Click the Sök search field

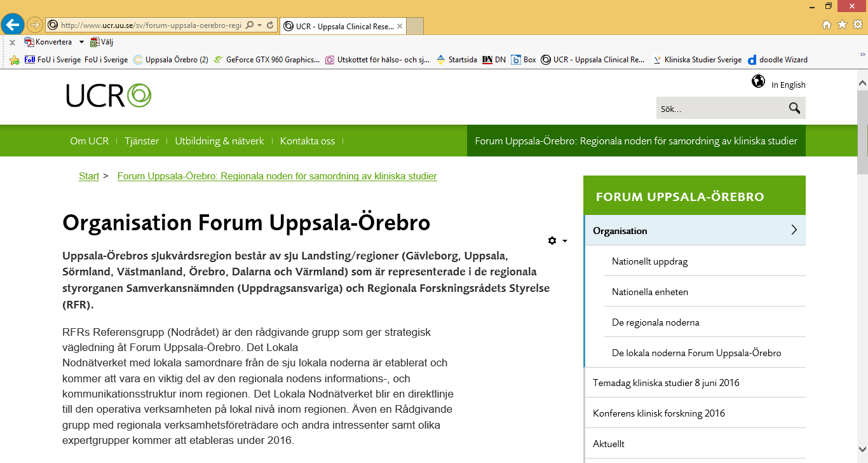[x=719, y=108]
